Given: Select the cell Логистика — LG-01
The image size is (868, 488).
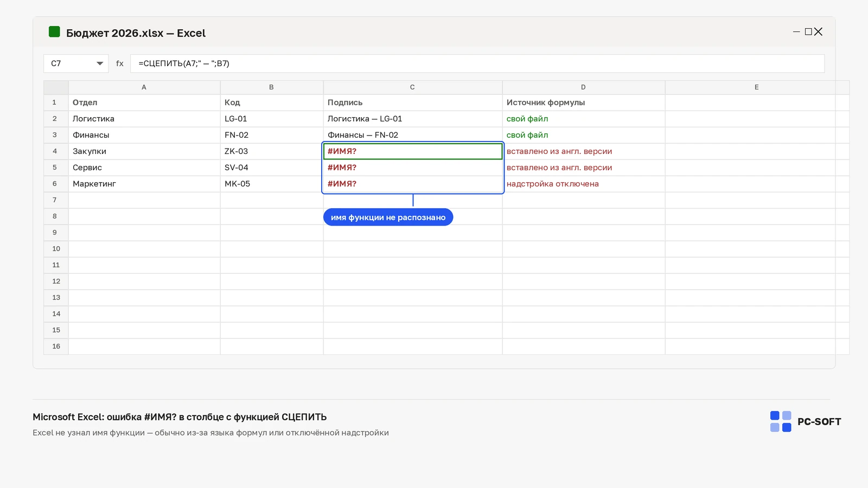Looking at the screenshot, I should [413, 119].
